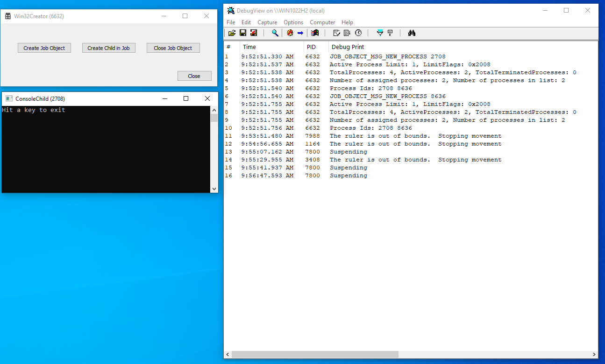Toggle the Clock Time icon in DebugView
The height and width of the screenshot is (364, 605).
pos(358,33)
